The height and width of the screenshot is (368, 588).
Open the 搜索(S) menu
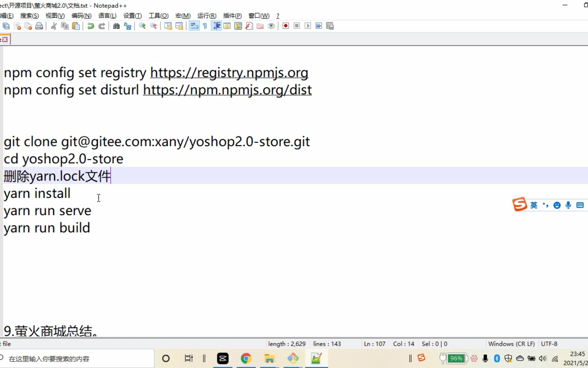pos(29,16)
